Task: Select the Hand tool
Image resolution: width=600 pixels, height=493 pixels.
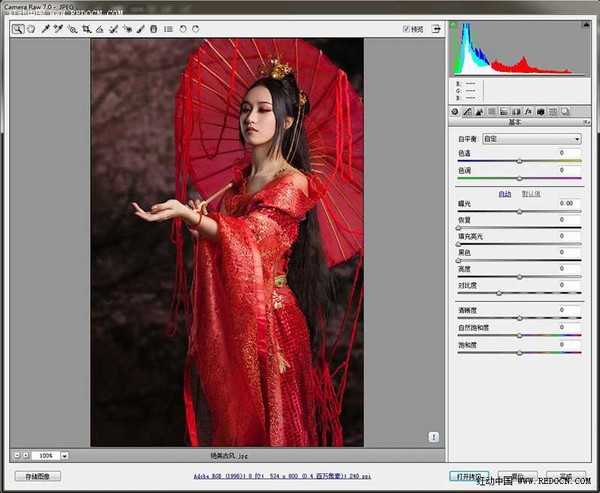Action: coord(31,29)
